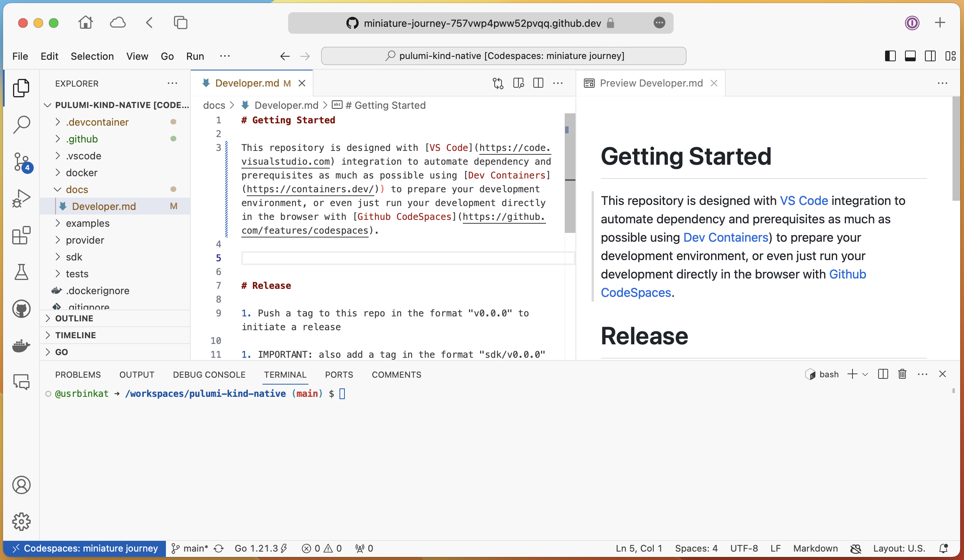Click the main* branch in status bar

pyautogui.click(x=190, y=549)
